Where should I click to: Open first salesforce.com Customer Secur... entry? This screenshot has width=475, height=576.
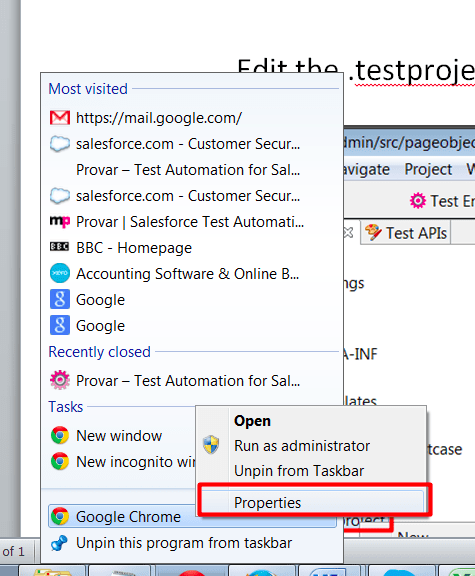click(x=192, y=144)
